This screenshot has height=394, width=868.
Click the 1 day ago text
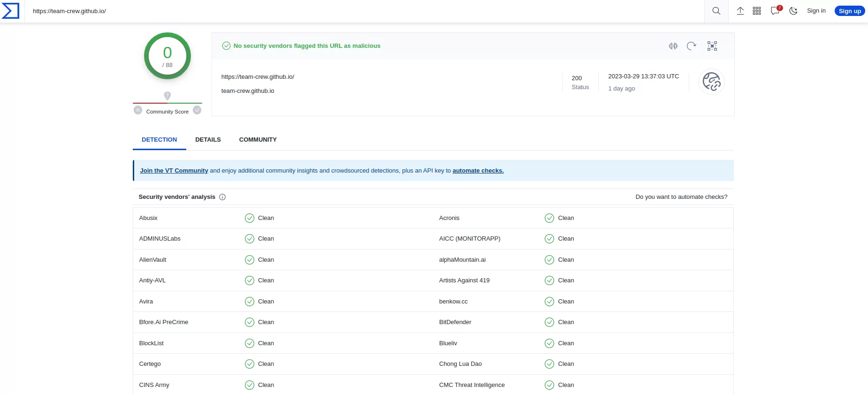pyautogui.click(x=622, y=89)
